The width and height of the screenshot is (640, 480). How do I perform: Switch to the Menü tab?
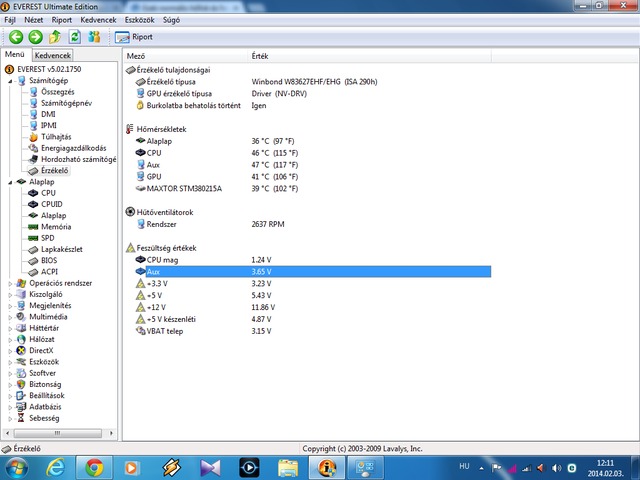coord(15,54)
